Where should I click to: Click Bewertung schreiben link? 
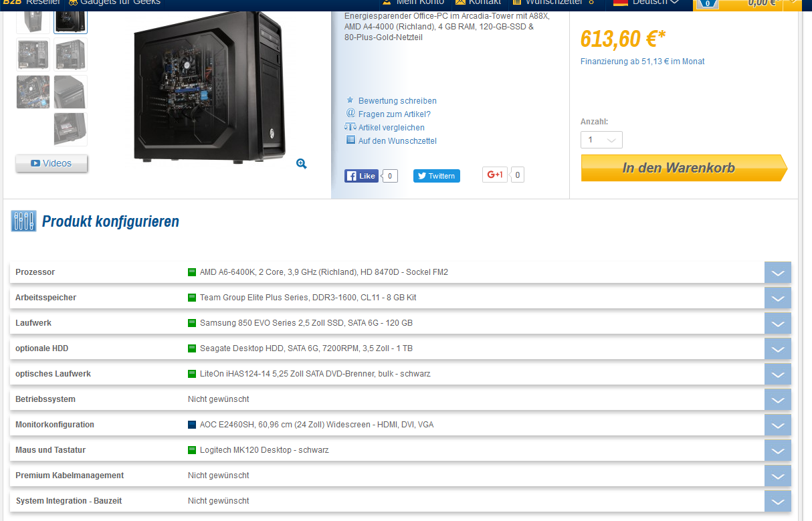397,101
